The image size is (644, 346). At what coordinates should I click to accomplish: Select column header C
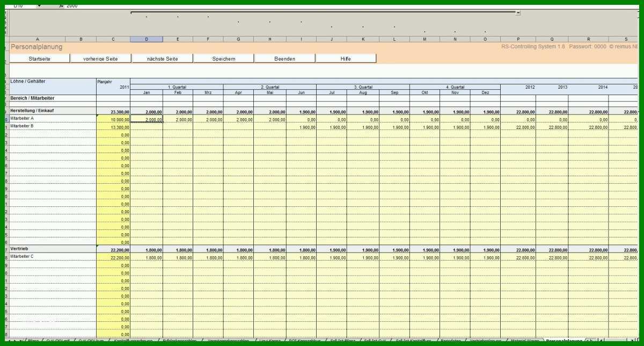pyautogui.click(x=113, y=39)
